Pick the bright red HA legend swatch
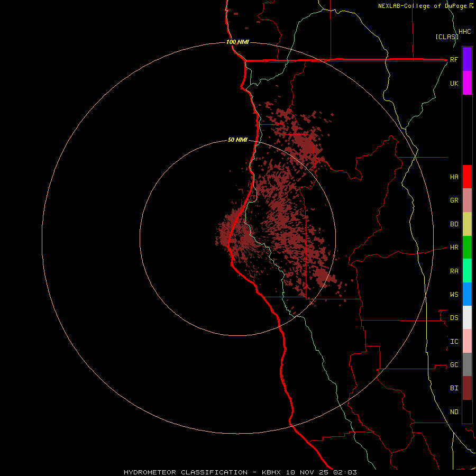 (467, 177)
